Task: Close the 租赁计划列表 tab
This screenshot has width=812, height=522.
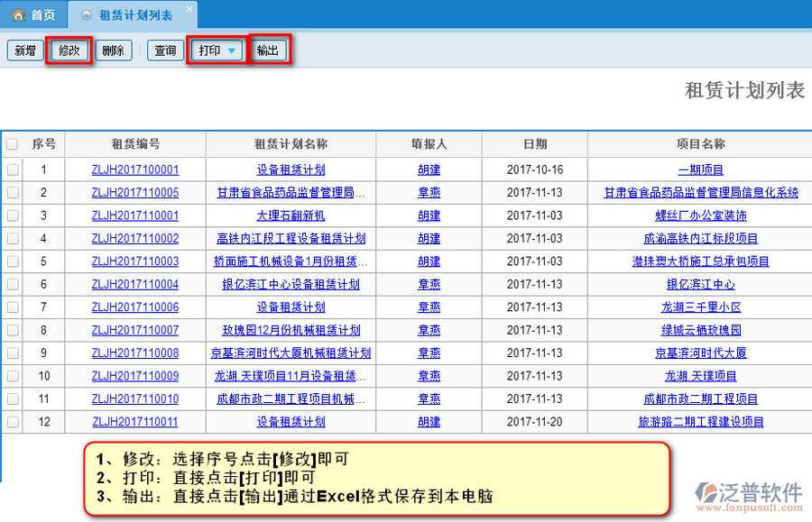Action: (189, 8)
